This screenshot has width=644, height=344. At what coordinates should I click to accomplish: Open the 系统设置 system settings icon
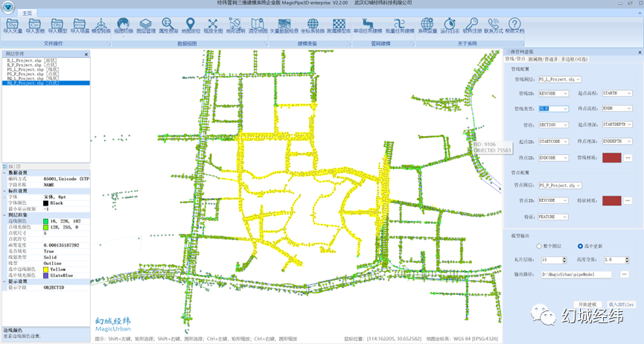point(427,25)
